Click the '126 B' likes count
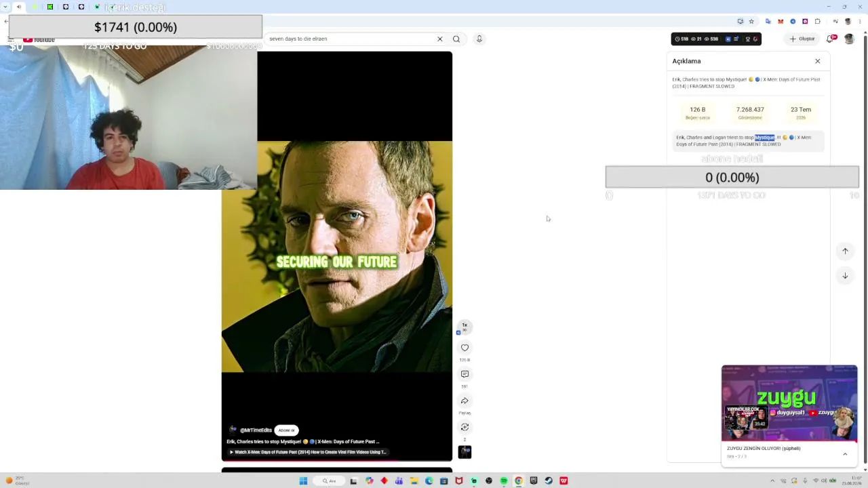The width and height of the screenshot is (868, 488). pyautogui.click(x=697, y=109)
